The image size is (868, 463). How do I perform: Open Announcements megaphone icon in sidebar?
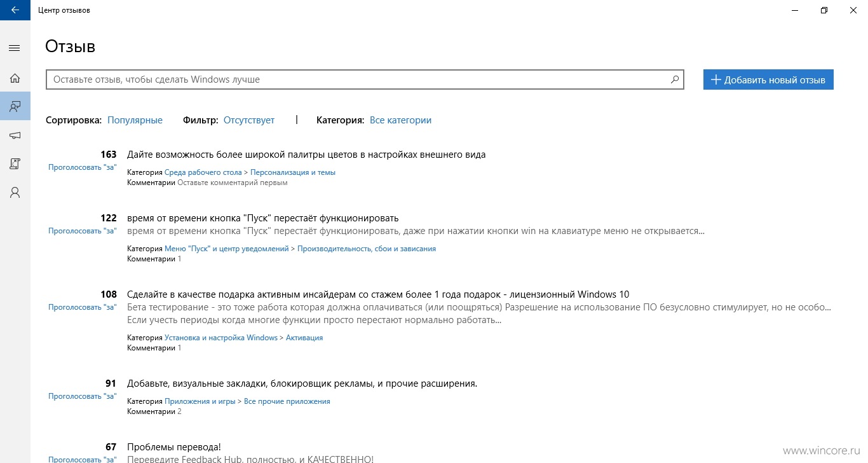15,135
